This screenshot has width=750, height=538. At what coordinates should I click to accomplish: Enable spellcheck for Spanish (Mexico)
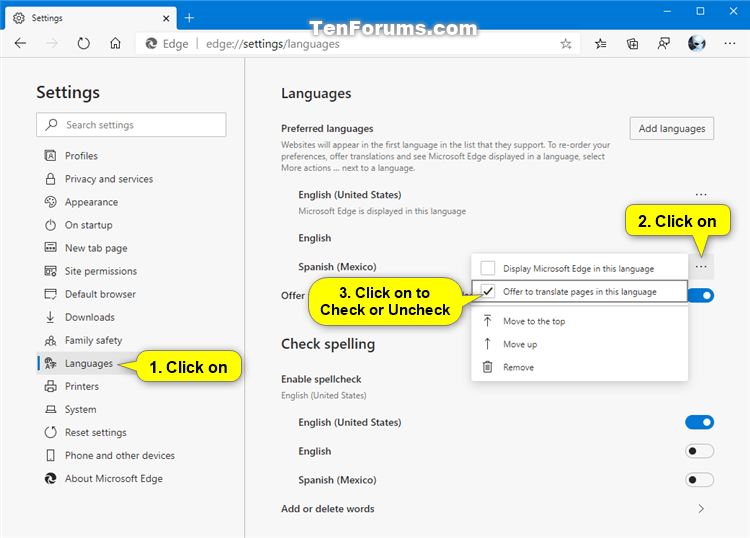pos(699,480)
